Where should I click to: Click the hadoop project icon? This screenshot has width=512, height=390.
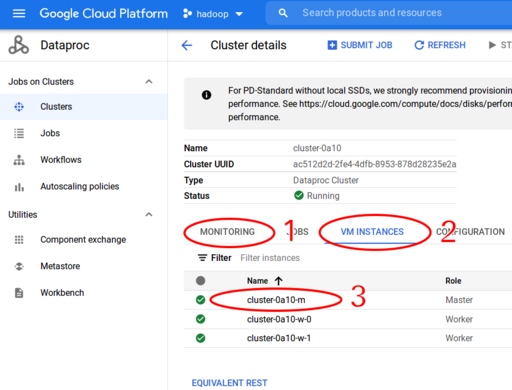pos(187,14)
